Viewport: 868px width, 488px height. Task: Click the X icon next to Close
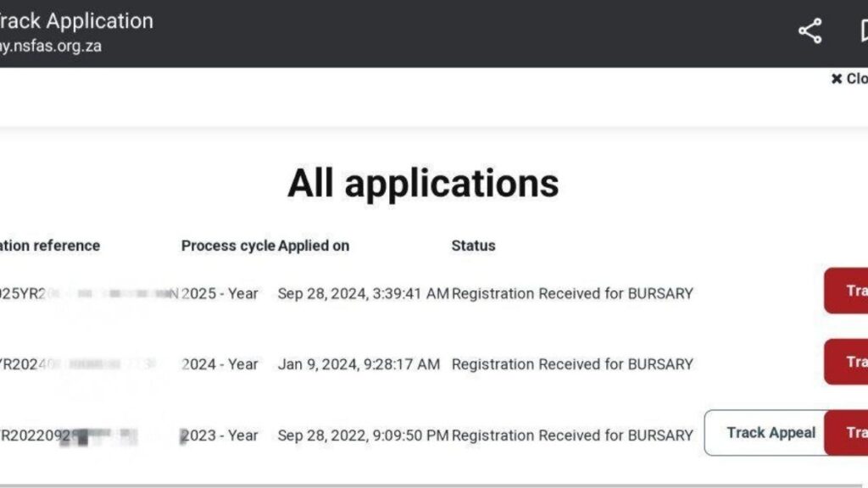point(837,78)
